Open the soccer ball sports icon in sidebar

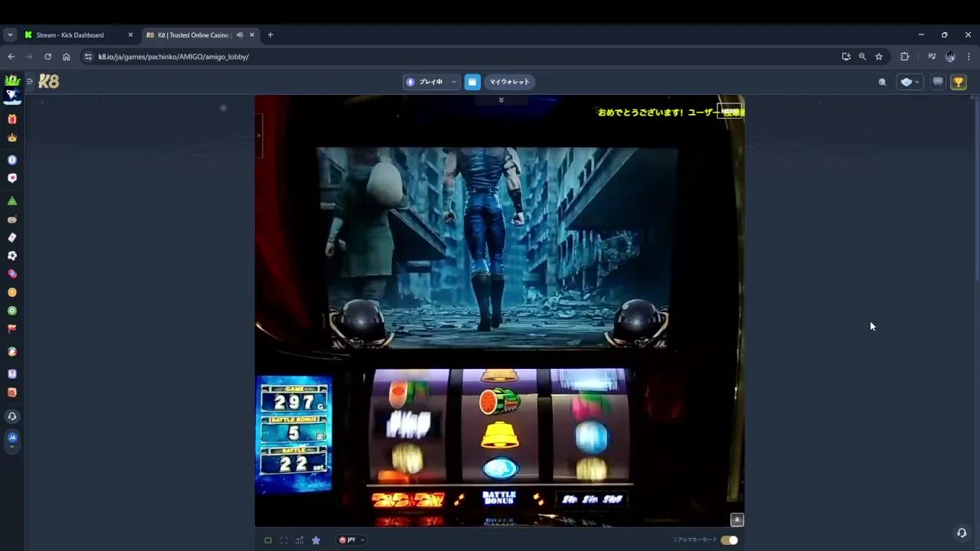[x=11, y=256]
